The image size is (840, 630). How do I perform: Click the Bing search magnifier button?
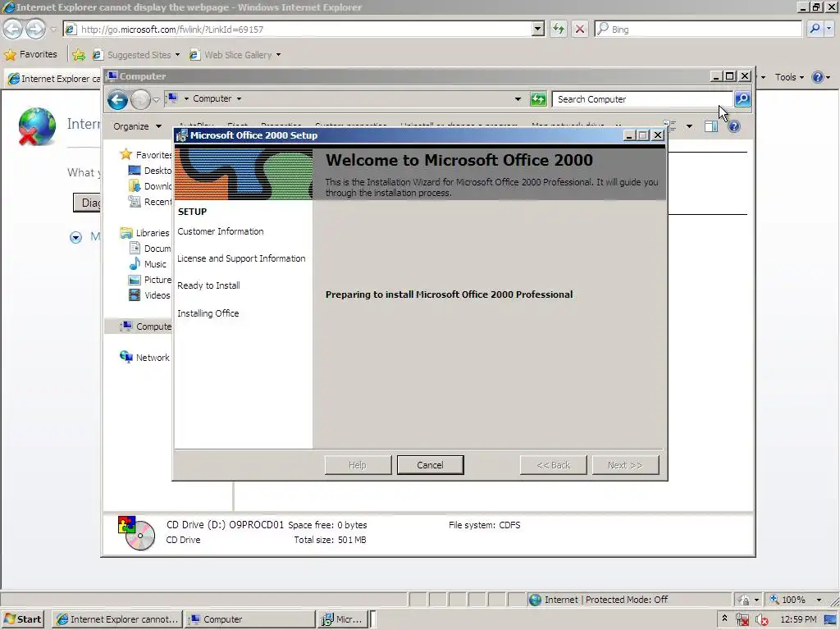[x=815, y=29]
